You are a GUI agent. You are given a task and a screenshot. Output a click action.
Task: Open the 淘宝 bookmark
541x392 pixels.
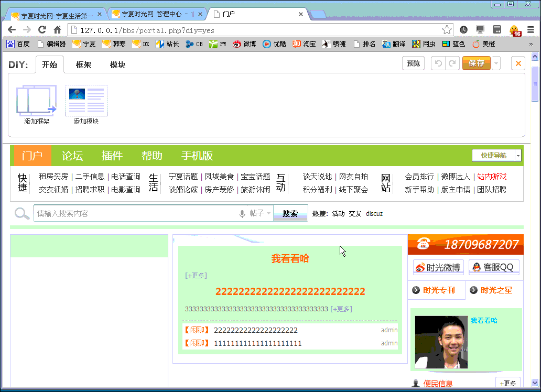304,44
